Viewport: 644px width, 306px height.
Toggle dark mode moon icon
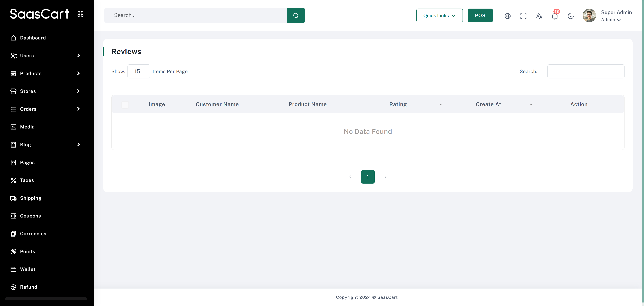pos(571,16)
